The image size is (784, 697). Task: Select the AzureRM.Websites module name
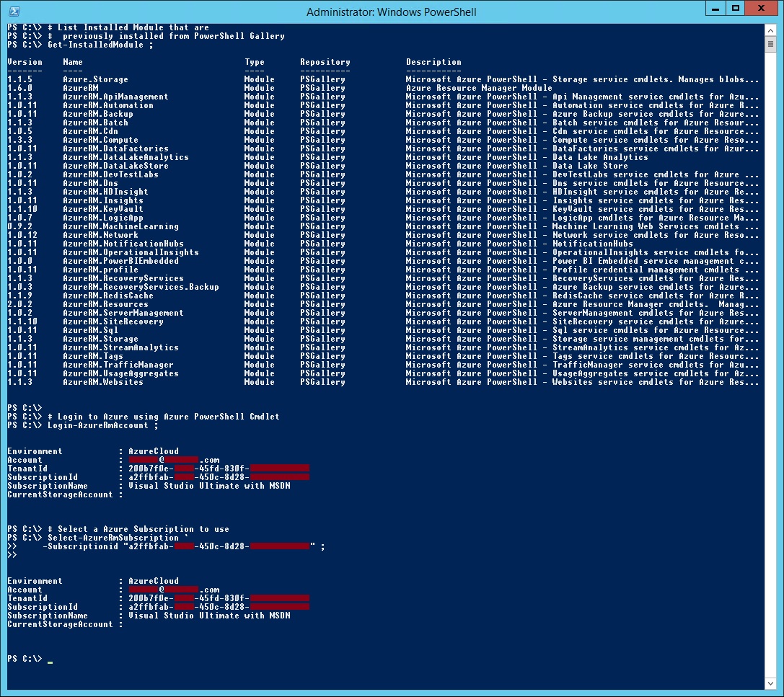click(103, 382)
